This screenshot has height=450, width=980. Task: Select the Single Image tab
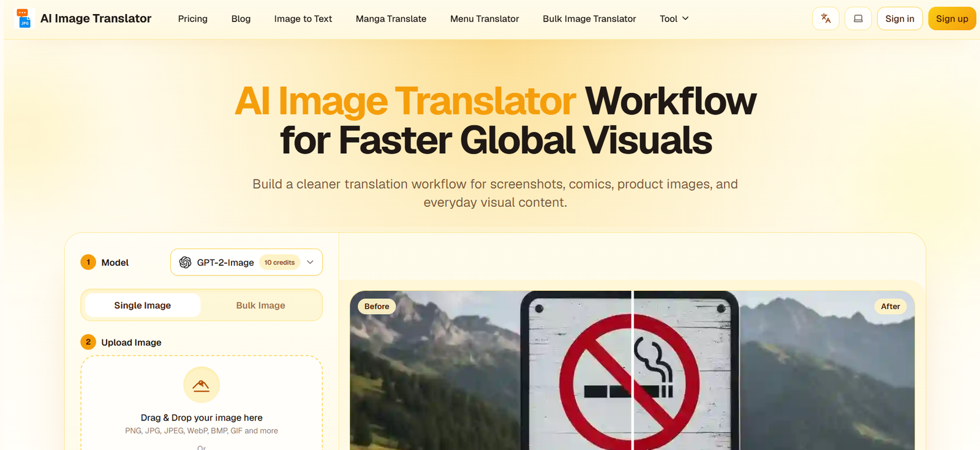[143, 305]
